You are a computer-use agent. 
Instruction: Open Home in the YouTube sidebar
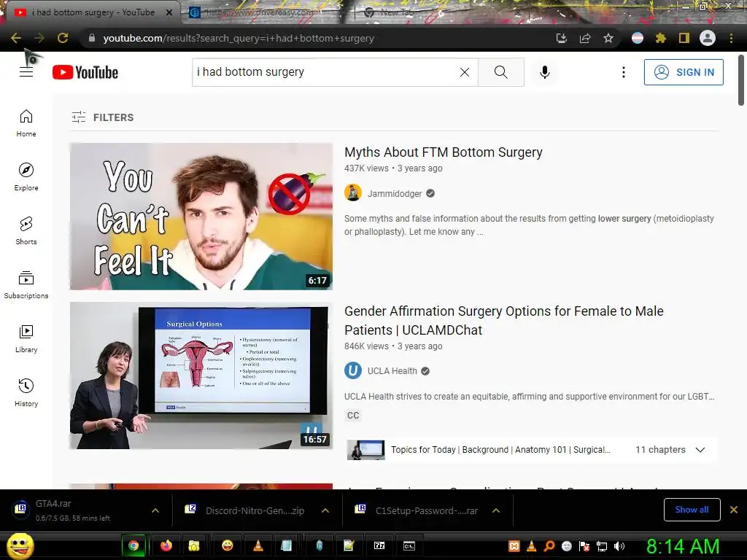(26, 123)
